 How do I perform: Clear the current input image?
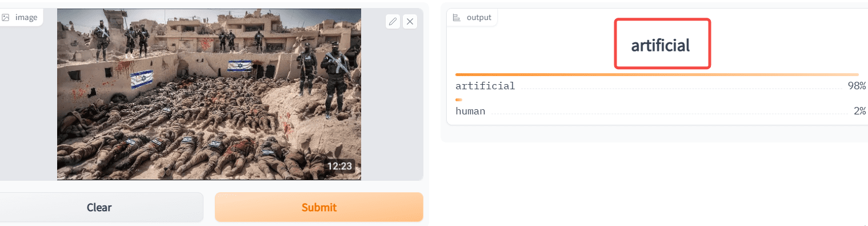point(99,207)
